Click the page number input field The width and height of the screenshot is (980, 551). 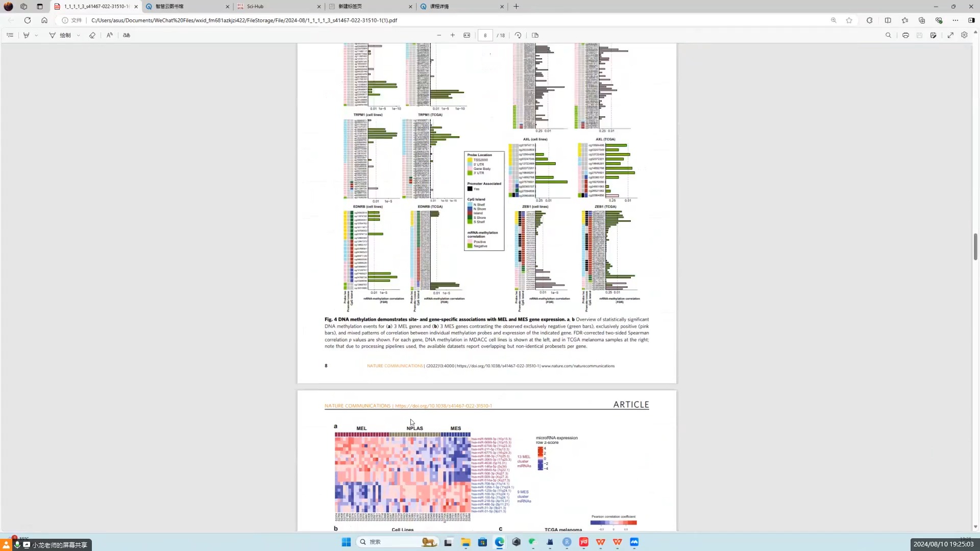coord(485,35)
